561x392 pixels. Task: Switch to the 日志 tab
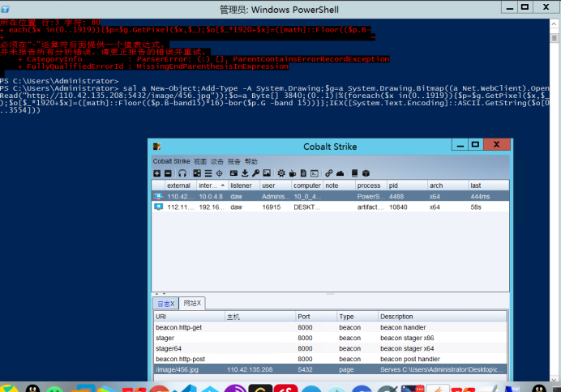(x=165, y=304)
